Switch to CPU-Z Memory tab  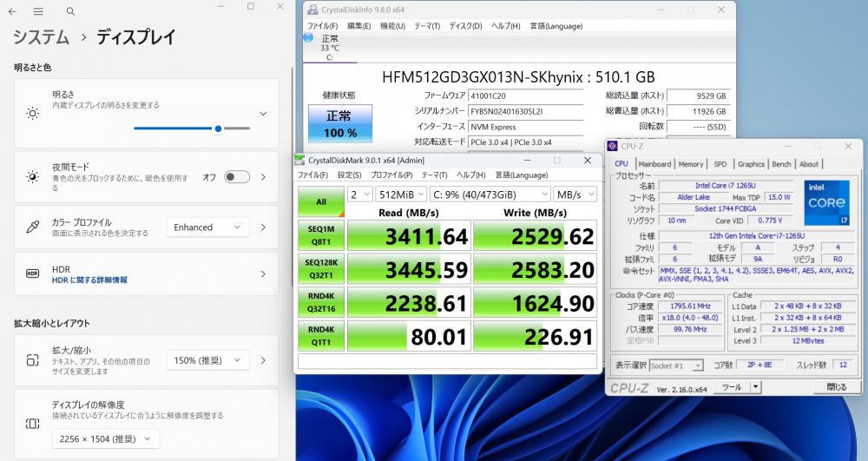pyautogui.click(x=691, y=164)
